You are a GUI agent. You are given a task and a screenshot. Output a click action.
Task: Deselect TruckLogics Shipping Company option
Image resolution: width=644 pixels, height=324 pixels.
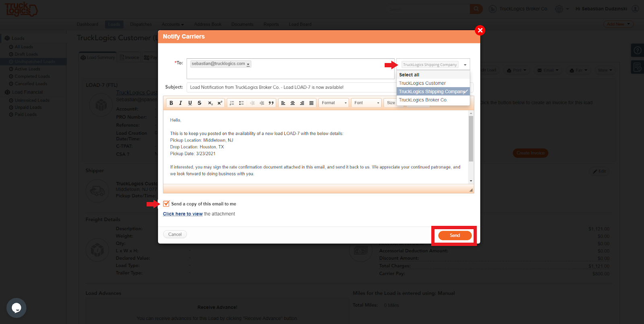(x=433, y=92)
